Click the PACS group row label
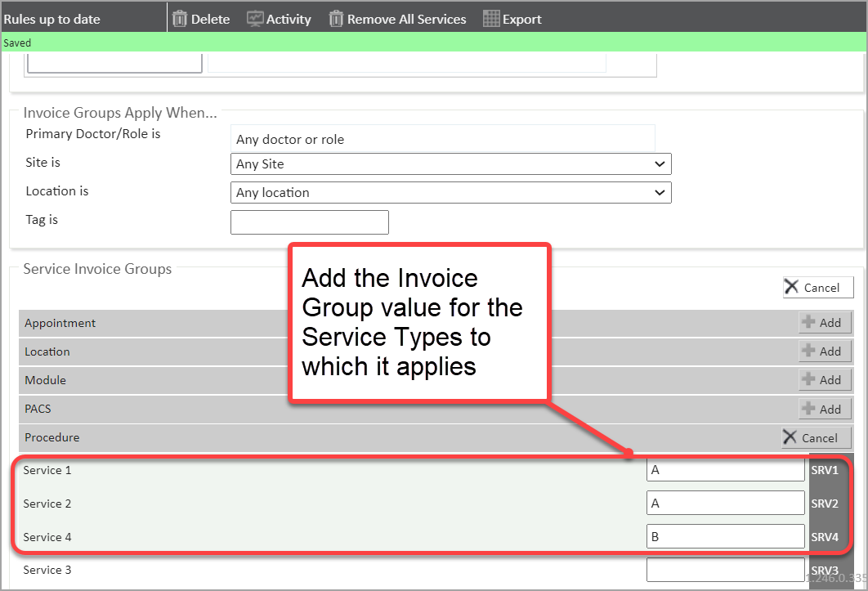The width and height of the screenshot is (868, 591). (x=38, y=409)
